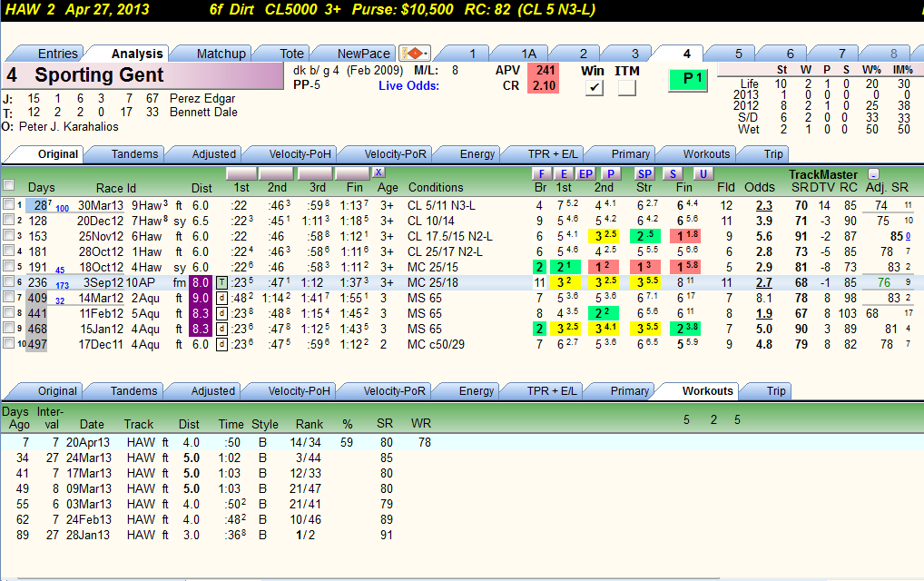924x581 pixels.
Task: Open the diamond icon dropdown next to NewPace
Action: 415,53
